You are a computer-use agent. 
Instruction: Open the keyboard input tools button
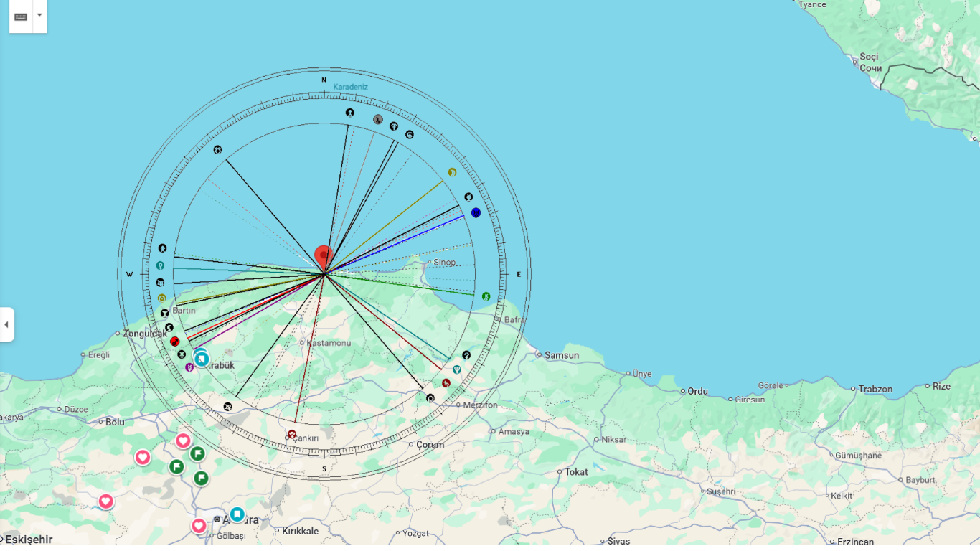(x=21, y=16)
